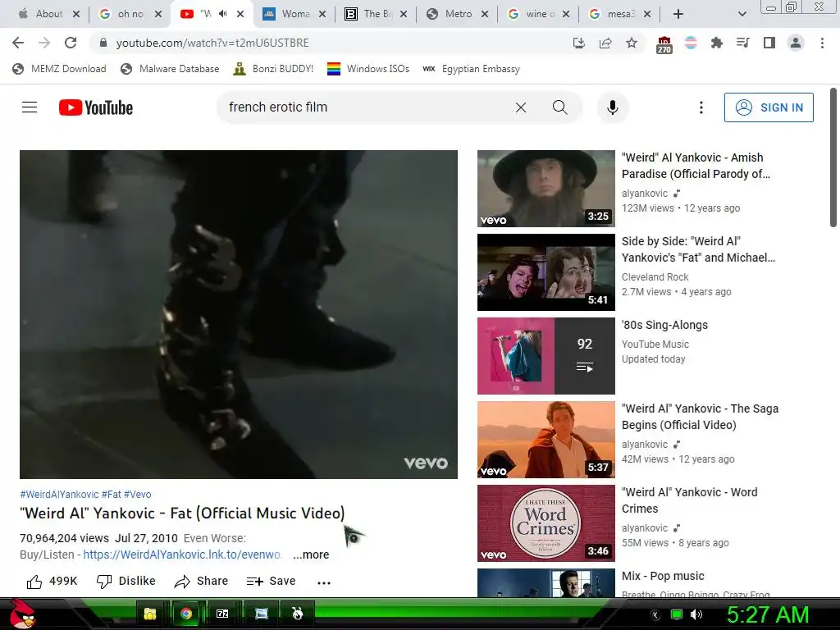Viewport: 840px width, 630px height.
Task: Open YouTube settings three-dot menu
Action: (701, 107)
